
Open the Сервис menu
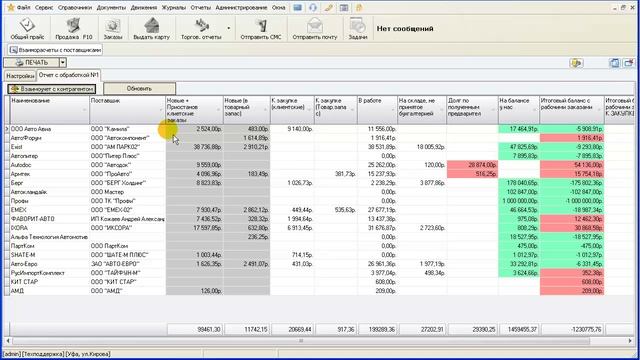pos(44,7)
